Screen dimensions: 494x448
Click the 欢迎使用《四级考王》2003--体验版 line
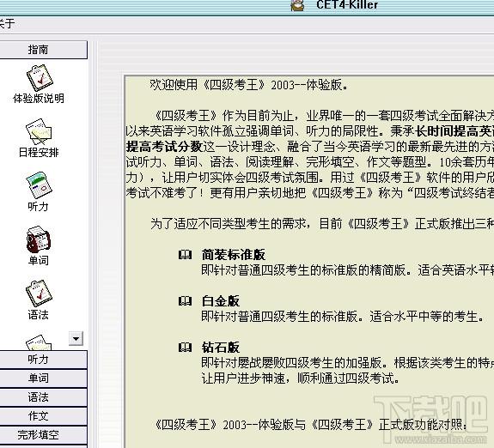[248, 85]
